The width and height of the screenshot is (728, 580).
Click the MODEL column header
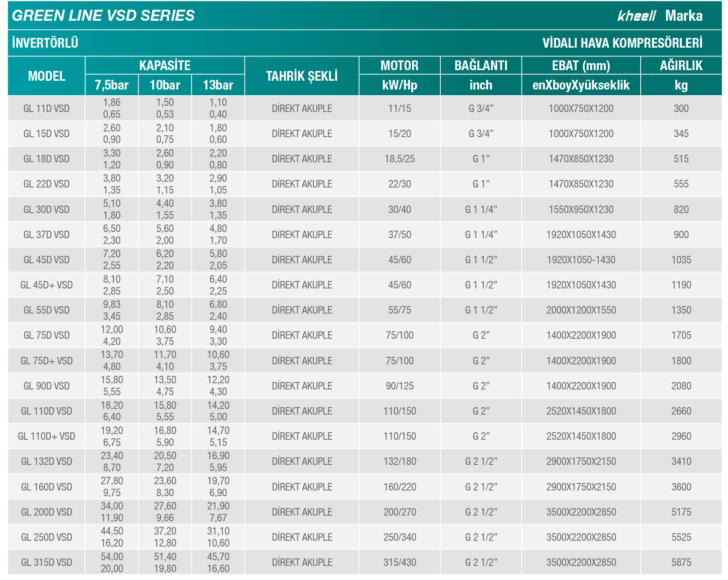click(46, 76)
